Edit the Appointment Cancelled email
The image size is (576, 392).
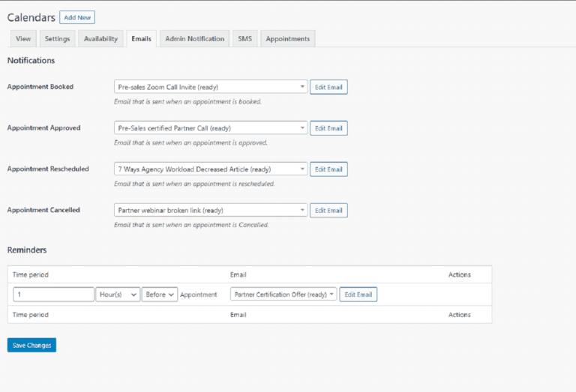point(328,211)
